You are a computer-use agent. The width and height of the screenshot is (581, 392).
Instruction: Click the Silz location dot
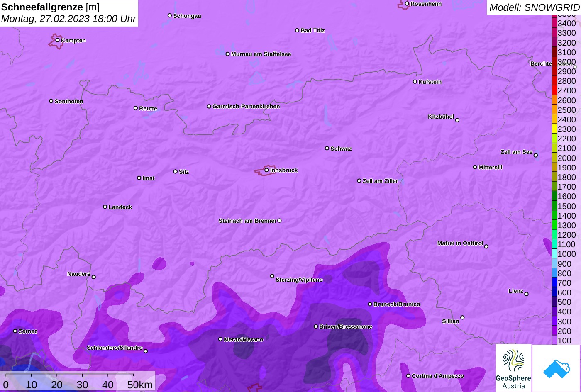(176, 171)
